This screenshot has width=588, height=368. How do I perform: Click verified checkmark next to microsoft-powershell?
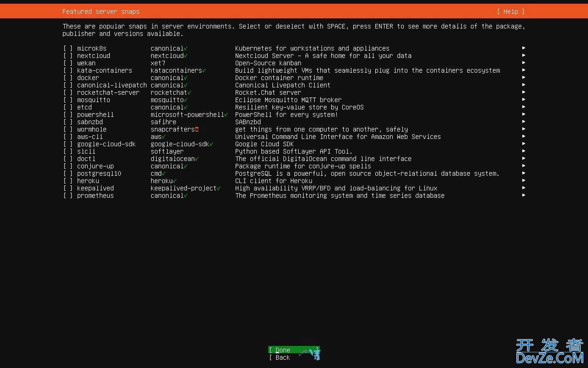[226, 115]
